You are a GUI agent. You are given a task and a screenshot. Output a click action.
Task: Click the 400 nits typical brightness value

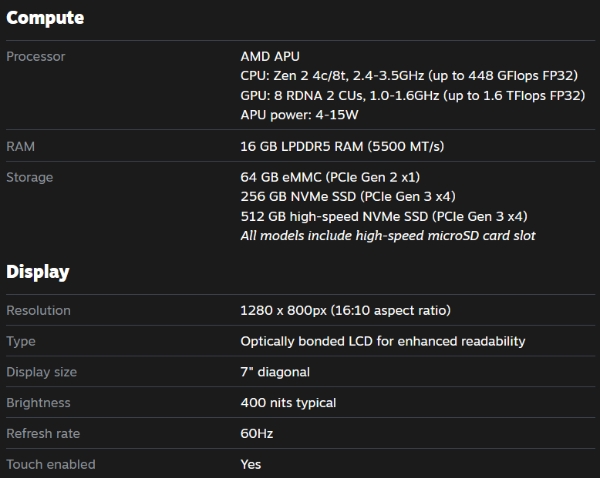[288, 403]
